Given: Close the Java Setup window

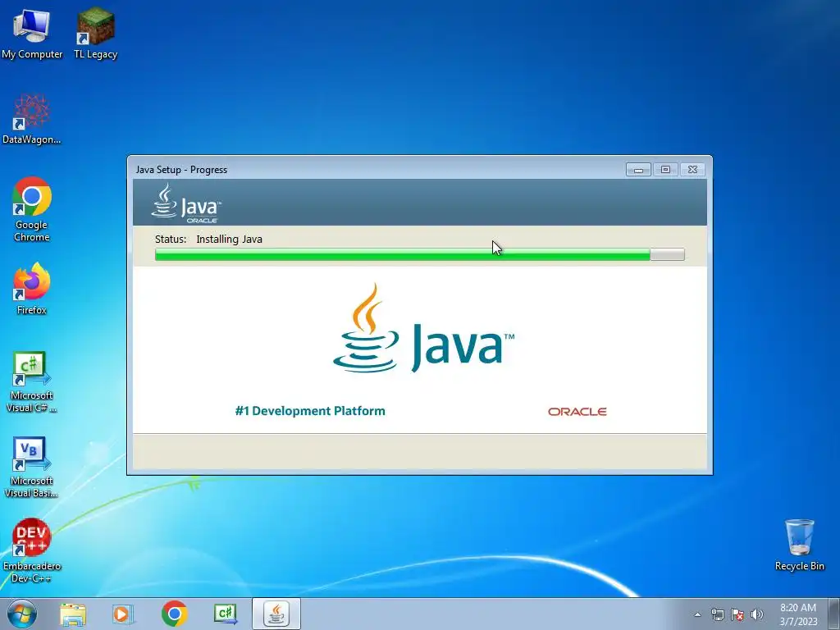Looking at the screenshot, I should click(692, 169).
